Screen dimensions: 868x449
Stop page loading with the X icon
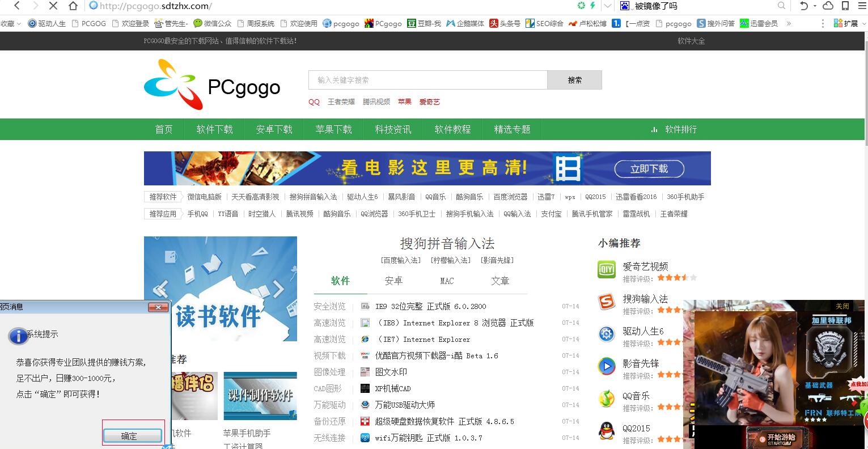[53, 6]
